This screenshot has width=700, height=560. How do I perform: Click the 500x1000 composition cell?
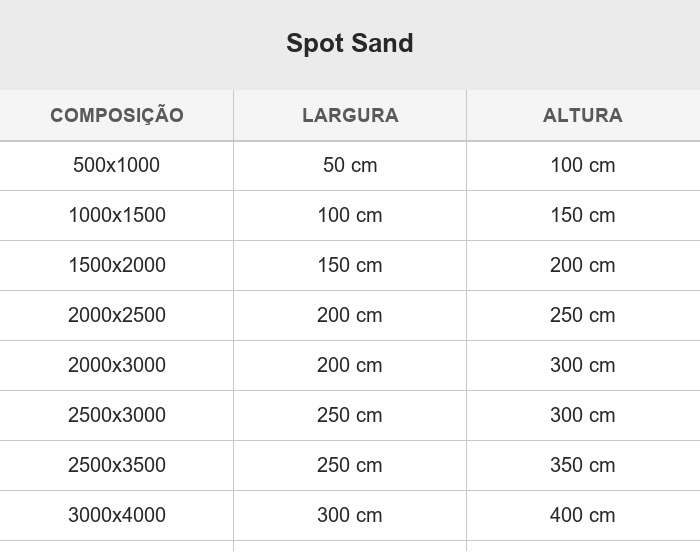pos(117,166)
